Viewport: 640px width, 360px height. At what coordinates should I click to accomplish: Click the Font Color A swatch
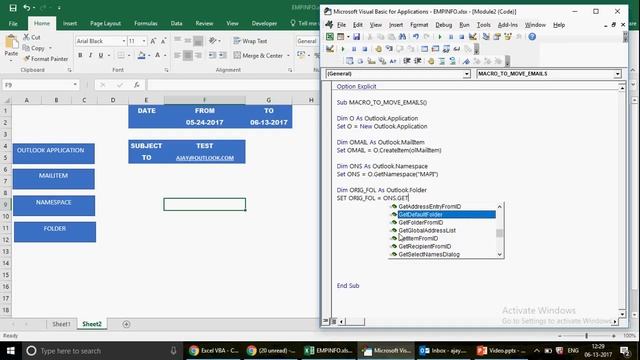tap(158, 55)
